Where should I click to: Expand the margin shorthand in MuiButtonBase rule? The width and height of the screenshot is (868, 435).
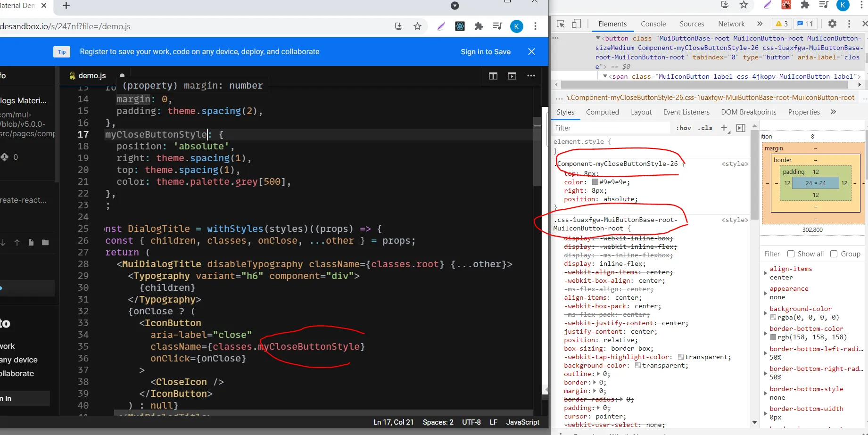coord(595,391)
